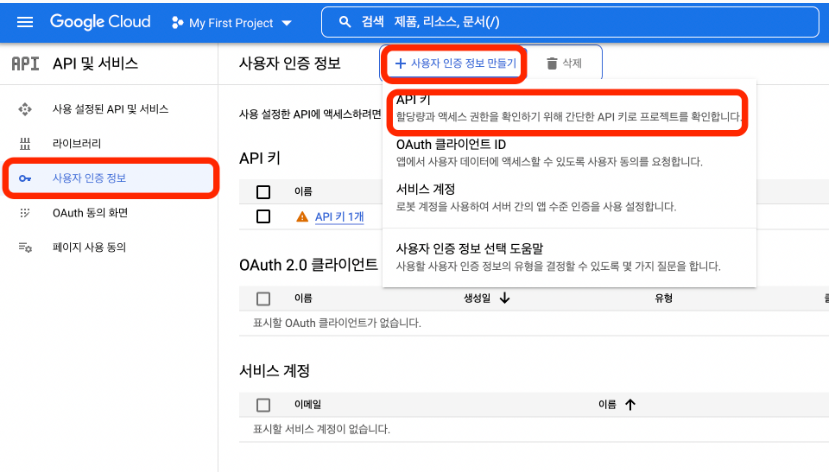Viewport: 829px width, 472px height.
Task: Click the enabled APIs and services icon
Action: click(25, 109)
